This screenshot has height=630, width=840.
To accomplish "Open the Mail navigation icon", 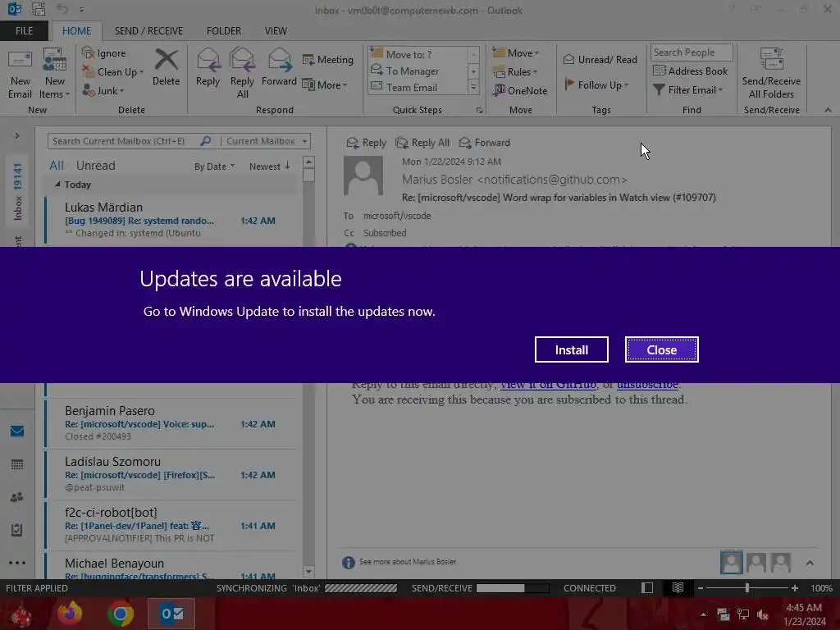I will coord(17,431).
